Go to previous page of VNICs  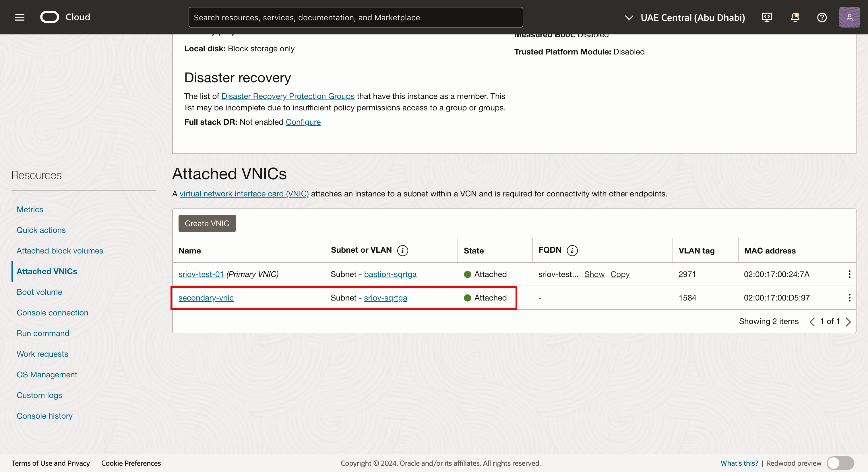click(x=812, y=322)
